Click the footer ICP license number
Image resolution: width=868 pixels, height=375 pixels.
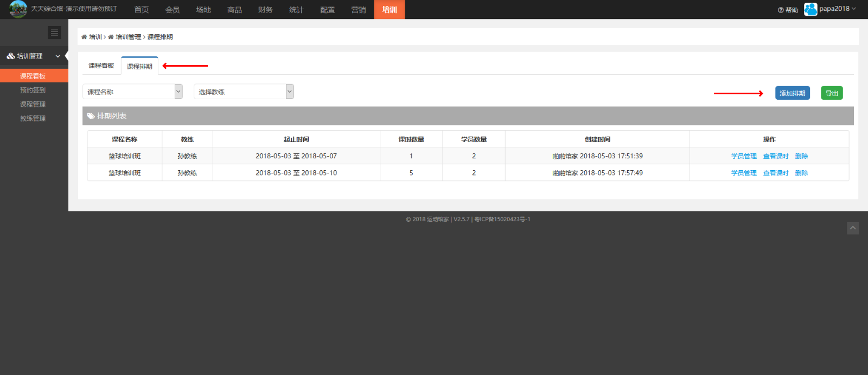click(x=502, y=219)
